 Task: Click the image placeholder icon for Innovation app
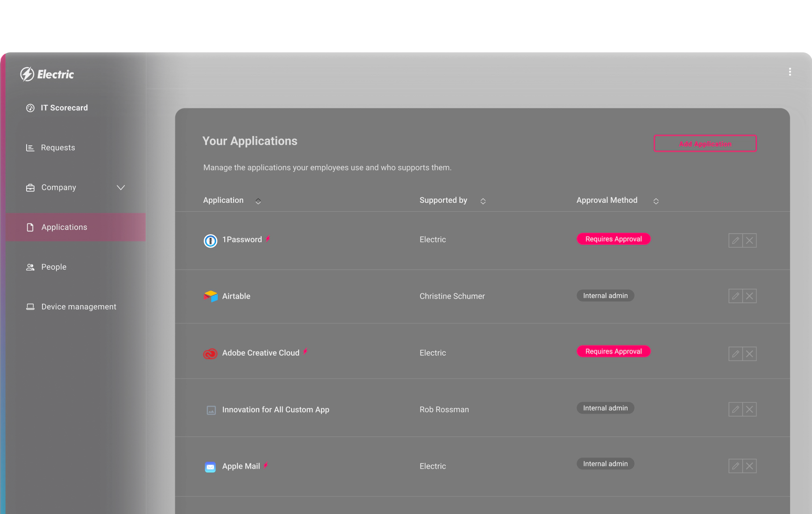click(x=211, y=410)
